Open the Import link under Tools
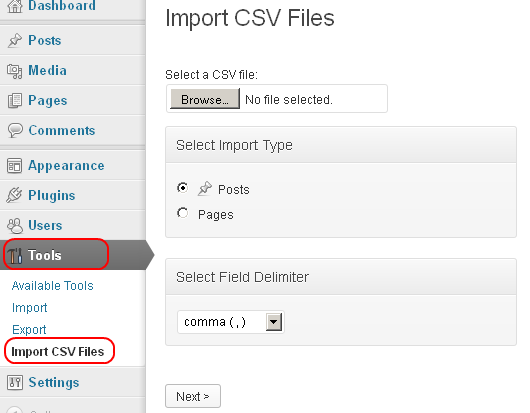The height and width of the screenshot is (413, 530). (x=29, y=308)
